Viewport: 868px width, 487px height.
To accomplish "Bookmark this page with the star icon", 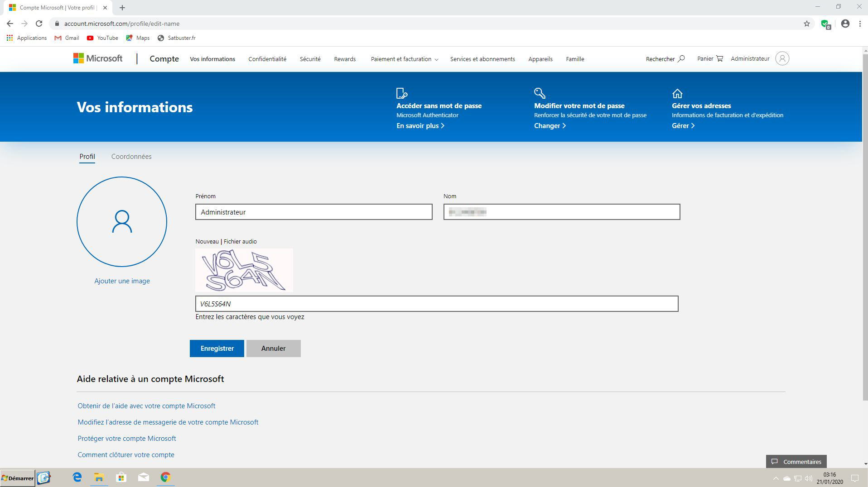I will pos(806,24).
